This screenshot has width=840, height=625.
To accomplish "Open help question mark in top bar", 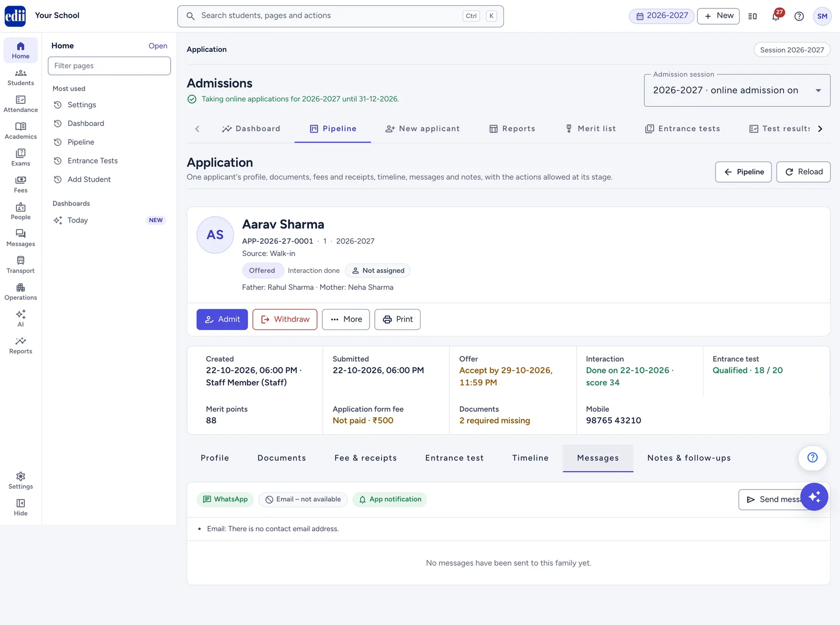I will click(799, 16).
